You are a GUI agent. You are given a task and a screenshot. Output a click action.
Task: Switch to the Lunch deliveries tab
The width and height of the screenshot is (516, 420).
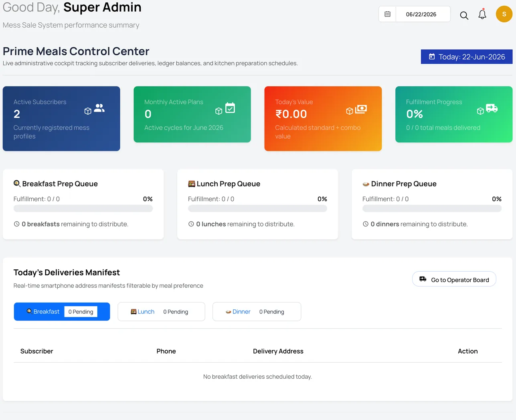point(161,311)
